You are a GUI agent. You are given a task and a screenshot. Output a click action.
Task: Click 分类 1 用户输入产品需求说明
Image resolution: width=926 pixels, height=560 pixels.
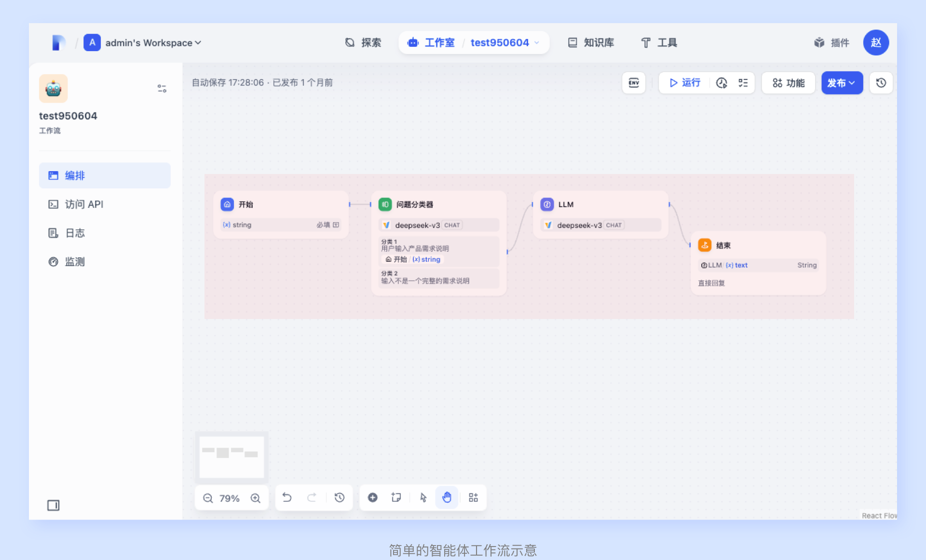pyautogui.click(x=438, y=251)
